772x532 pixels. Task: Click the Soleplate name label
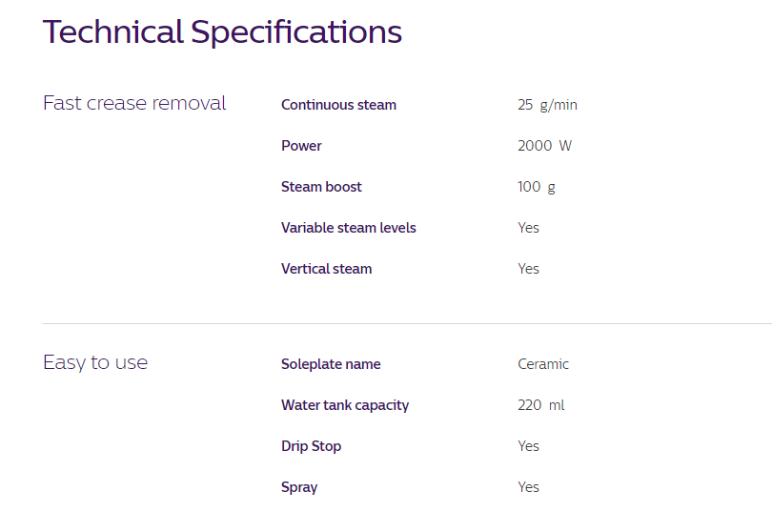[x=331, y=364]
